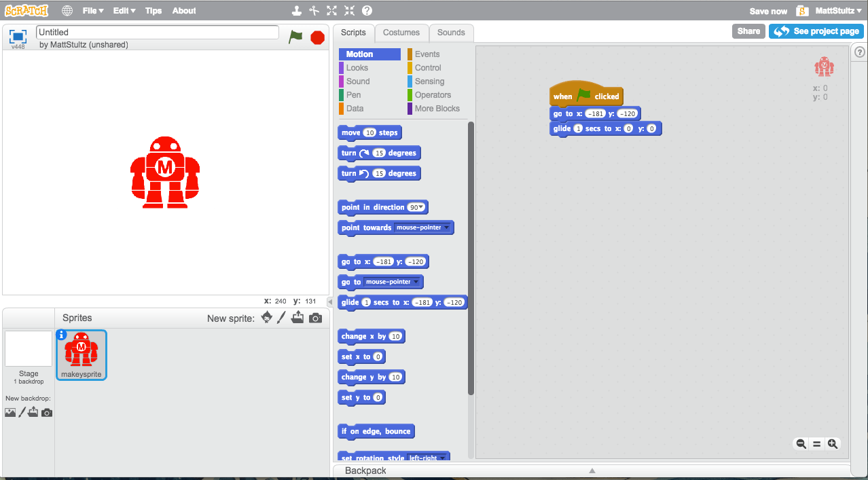
Task: Switch to the Costumes tab
Action: click(401, 33)
